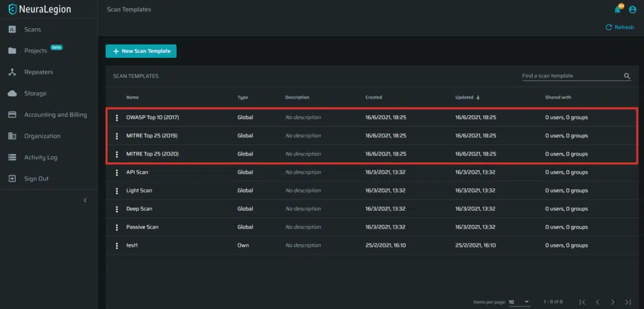The image size is (644, 309).
Task: Click the 25/2/2021, 16:10 created date
Action: pyautogui.click(x=386, y=245)
